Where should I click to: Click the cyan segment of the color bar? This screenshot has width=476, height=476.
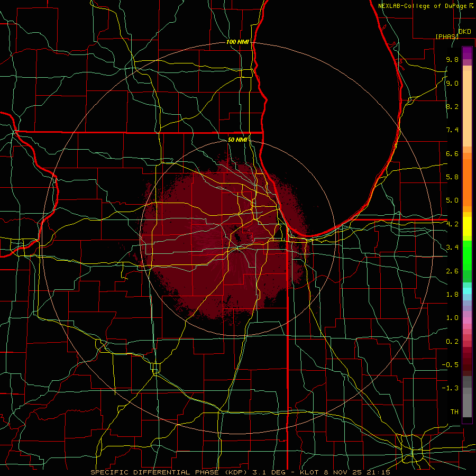467,291
